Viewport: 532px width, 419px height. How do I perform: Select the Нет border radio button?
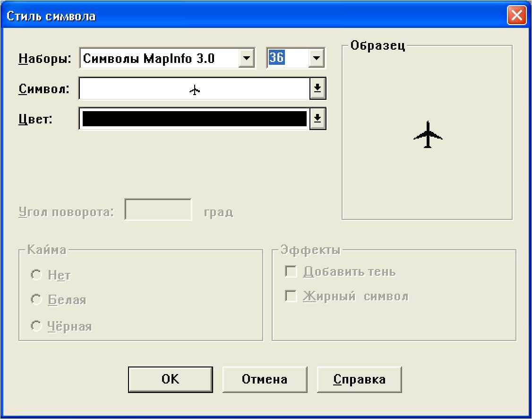click(x=36, y=275)
